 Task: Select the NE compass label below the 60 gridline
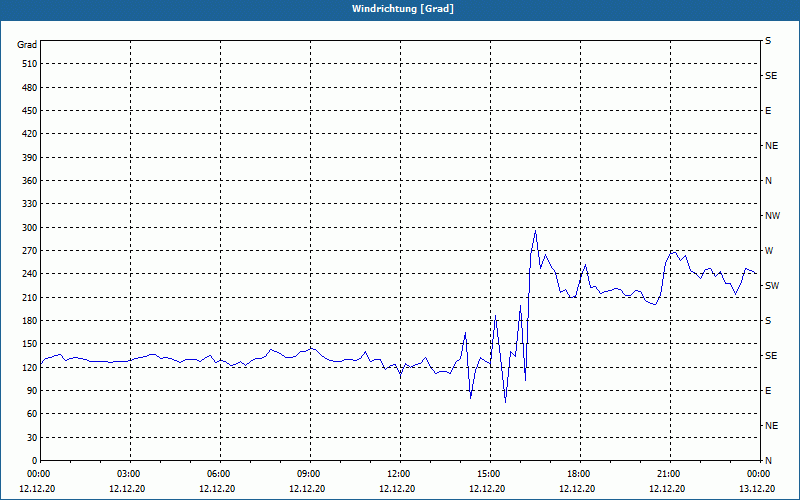point(771,426)
